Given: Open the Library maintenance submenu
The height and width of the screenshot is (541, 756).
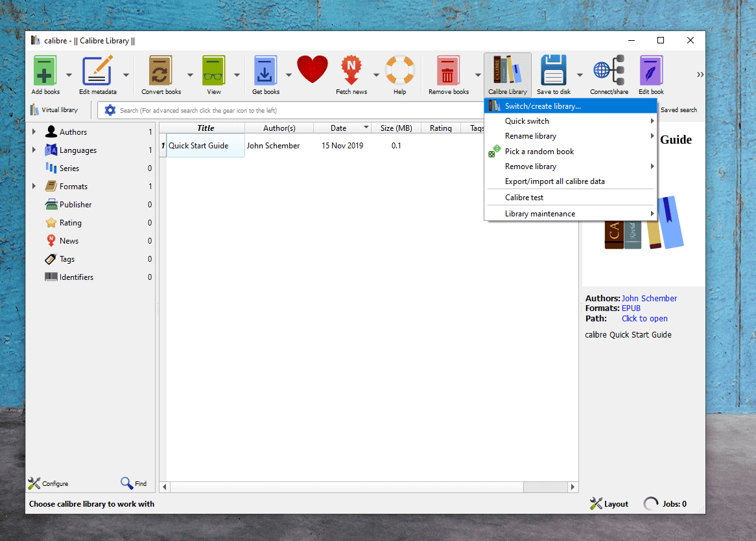Looking at the screenshot, I should click(x=540, y=214).
